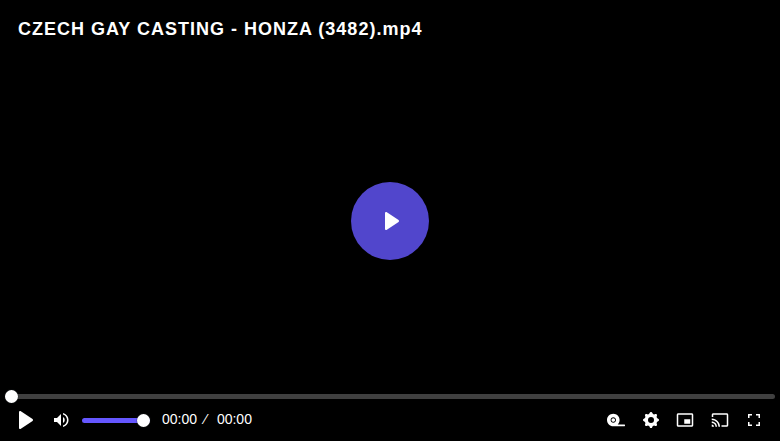Seek to one quarter along the progress bar
The image size is (780, 441).
click(x=197, y=396)
